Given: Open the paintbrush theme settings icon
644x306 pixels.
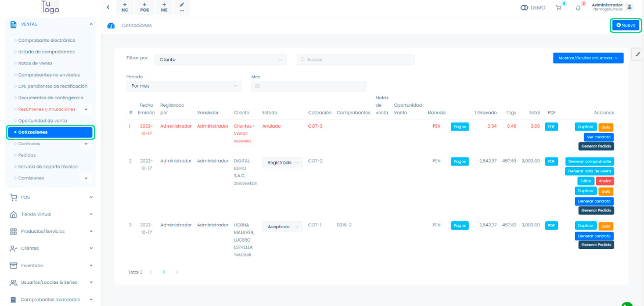Looking at the screenshot, I should [x=637, y=54].
